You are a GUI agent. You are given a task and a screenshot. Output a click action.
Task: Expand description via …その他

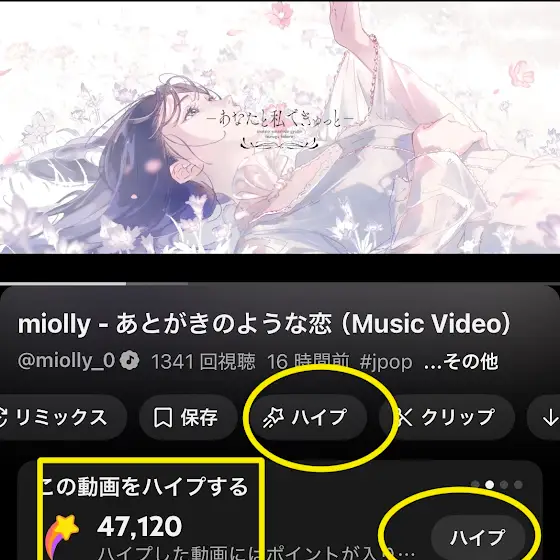461,361
